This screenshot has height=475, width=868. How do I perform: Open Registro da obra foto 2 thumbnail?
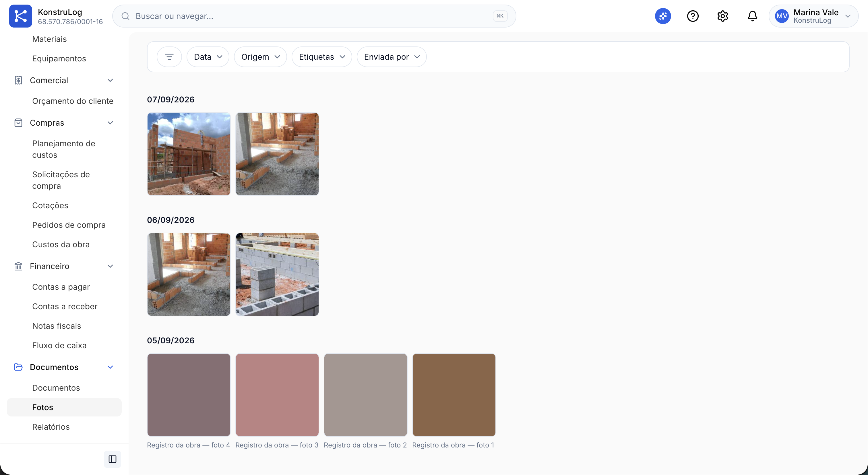click(x=366, y=395)
